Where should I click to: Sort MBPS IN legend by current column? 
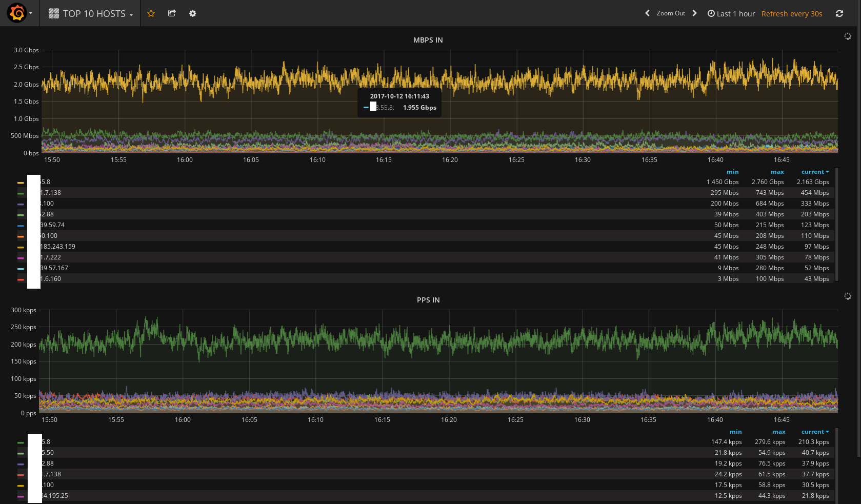click(x=814, y=172)
